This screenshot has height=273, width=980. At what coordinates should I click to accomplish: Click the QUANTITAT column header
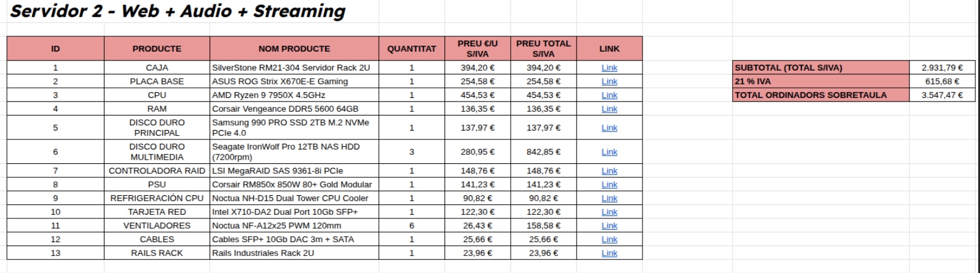tap(411, 49)
